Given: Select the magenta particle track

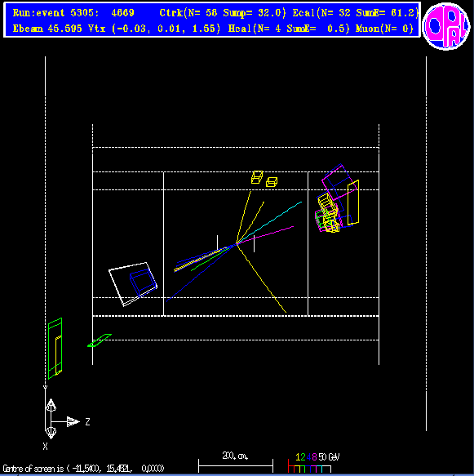Looking at the screenshot, I should [x=265, y=234].
